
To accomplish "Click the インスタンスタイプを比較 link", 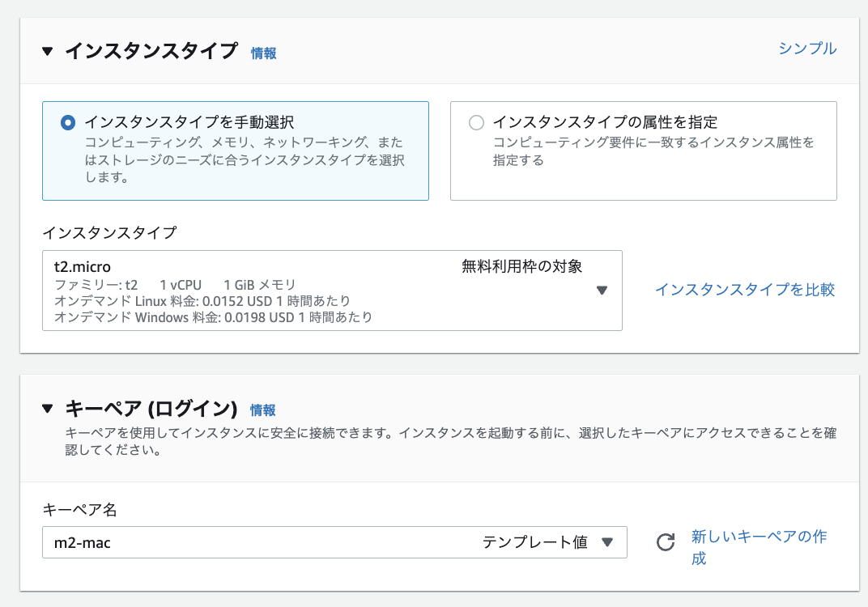I will (745, 290).
